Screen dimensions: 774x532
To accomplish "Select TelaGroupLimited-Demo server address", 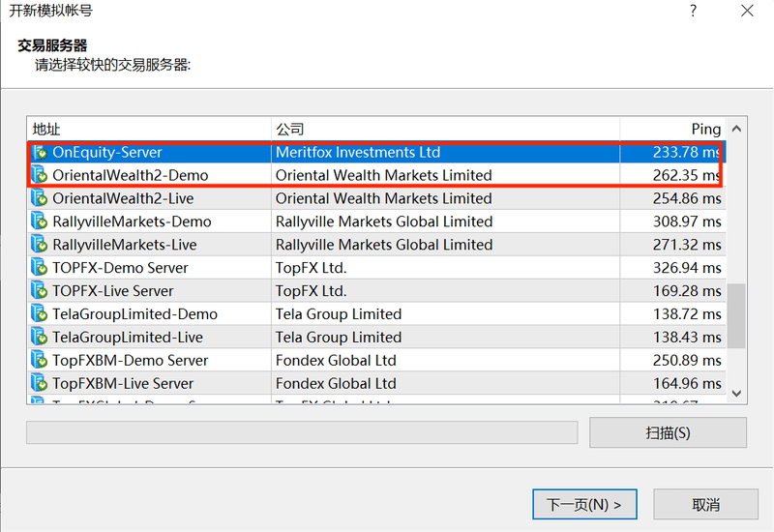I will coord(134,313).
